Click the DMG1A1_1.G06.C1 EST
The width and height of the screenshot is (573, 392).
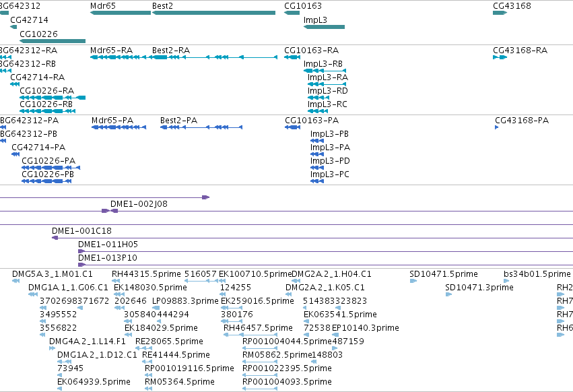(x=33, y=294)
